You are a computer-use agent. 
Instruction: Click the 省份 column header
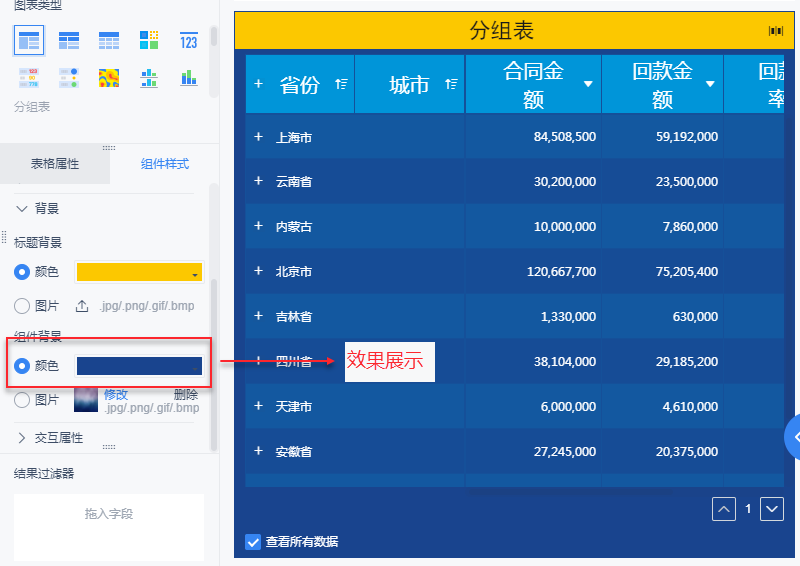click(299, 85)
